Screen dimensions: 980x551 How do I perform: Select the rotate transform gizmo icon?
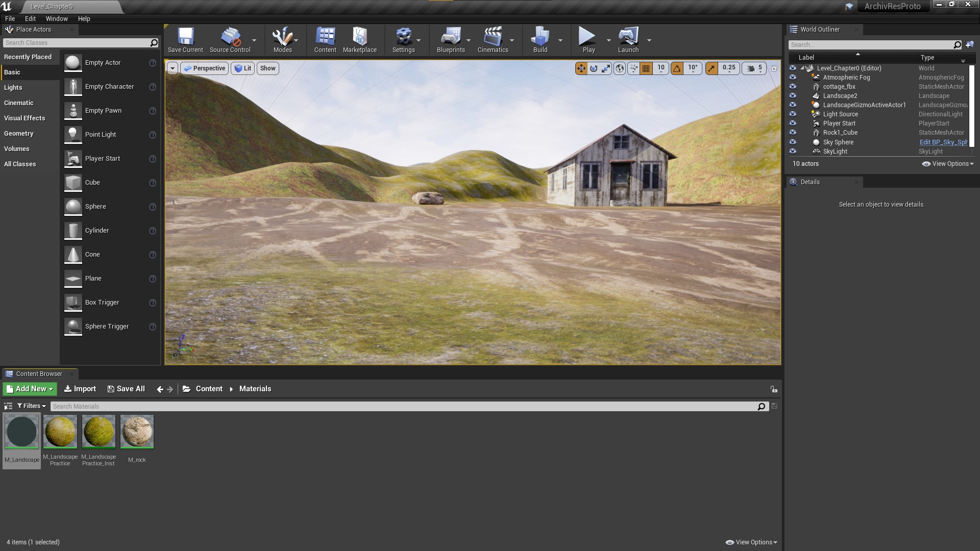click(x=594, y=68)
